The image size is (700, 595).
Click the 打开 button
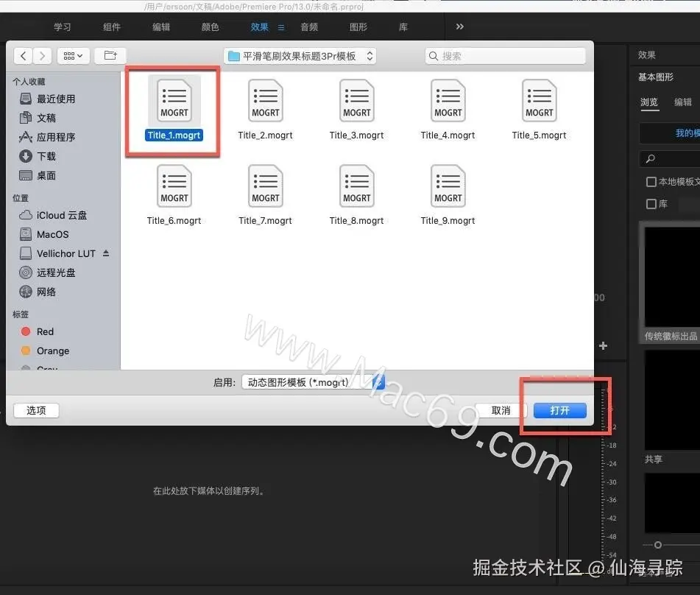pyautogui.click(x=560, y=410)
